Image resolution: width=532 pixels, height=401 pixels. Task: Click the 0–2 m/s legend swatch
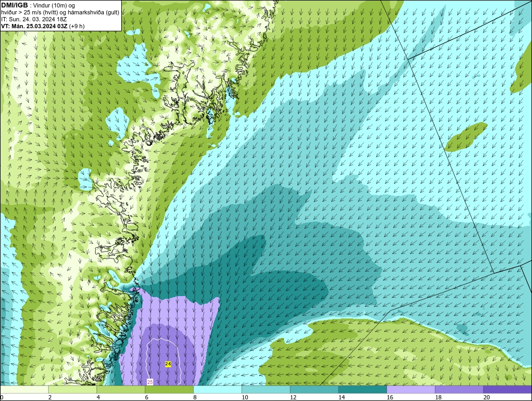[24, 389]
